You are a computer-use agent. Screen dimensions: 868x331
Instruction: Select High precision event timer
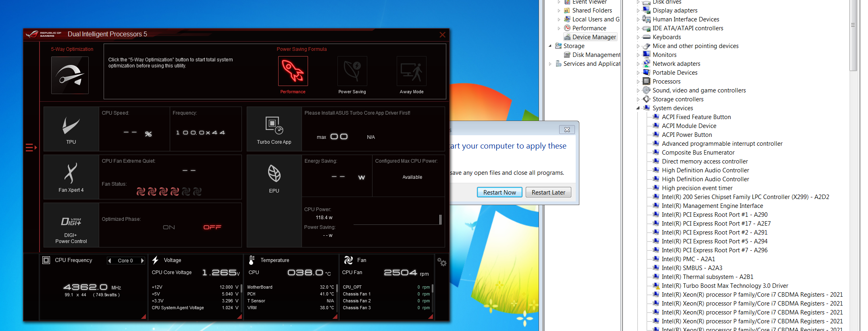click(697, 188)
